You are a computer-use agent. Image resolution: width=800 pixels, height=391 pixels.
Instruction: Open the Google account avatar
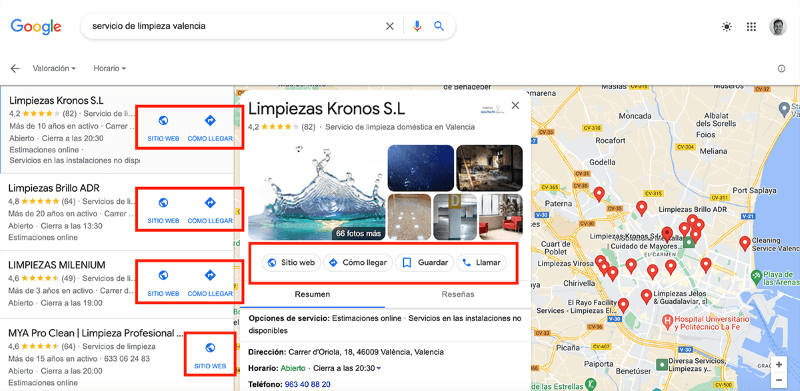click(778, 27)
